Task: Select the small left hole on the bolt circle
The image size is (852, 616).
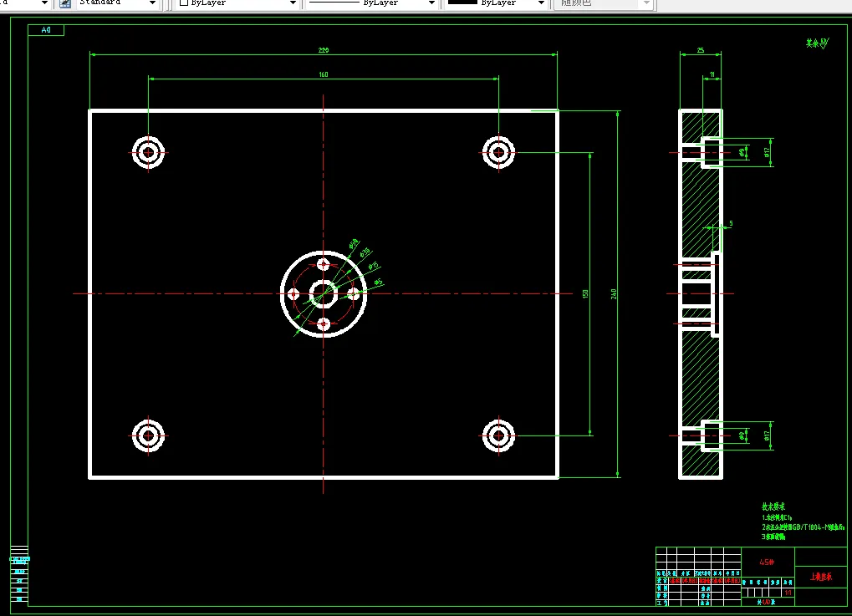Action: pyautogui.click(x=293, y=294)
